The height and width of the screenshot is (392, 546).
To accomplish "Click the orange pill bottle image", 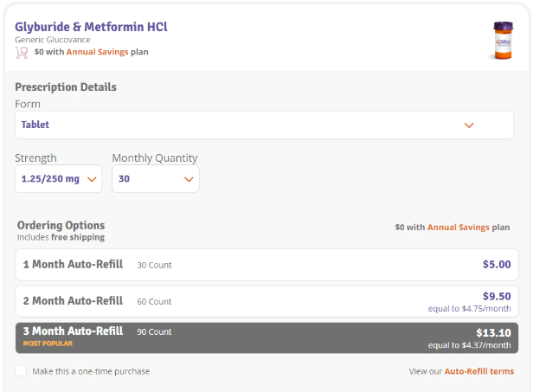I will click(502, 41).
